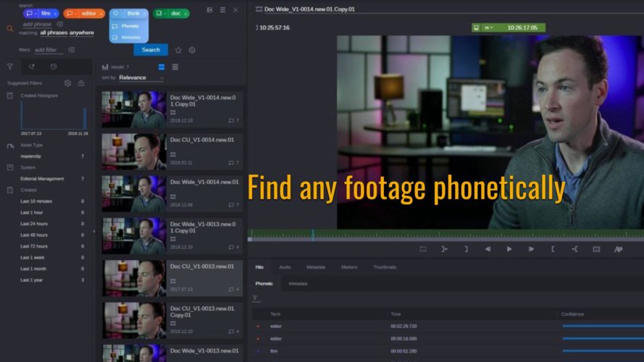This screenshot has height=362, width=644.
Task: Click the 'add filter' input field
Action: tap(49, 50)
